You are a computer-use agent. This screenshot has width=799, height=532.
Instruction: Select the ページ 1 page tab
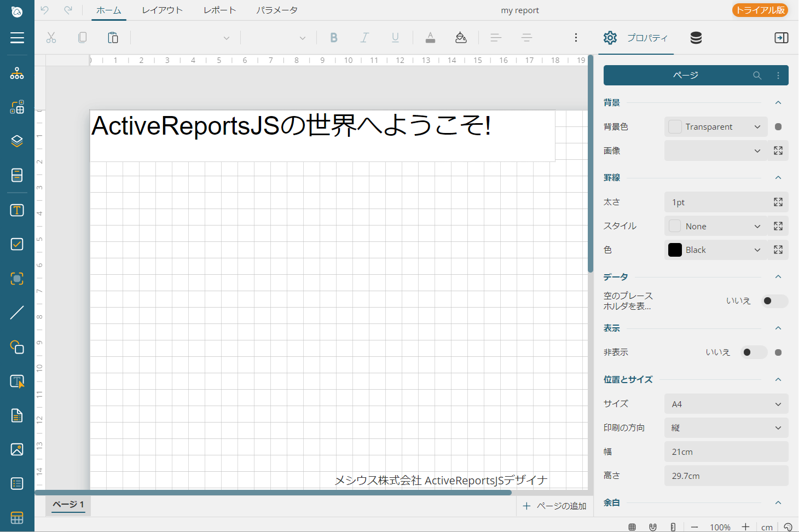click(x=68, y=504)
